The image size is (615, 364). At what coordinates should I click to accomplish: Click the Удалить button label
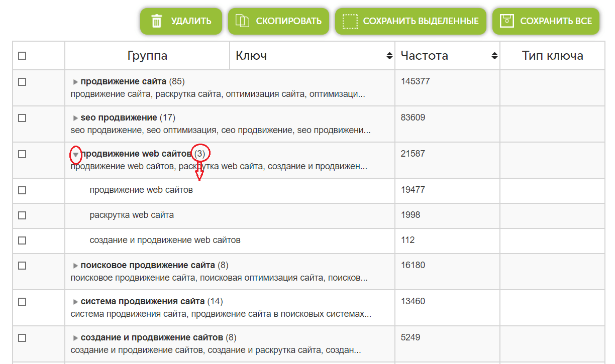[x=191, y=21]
